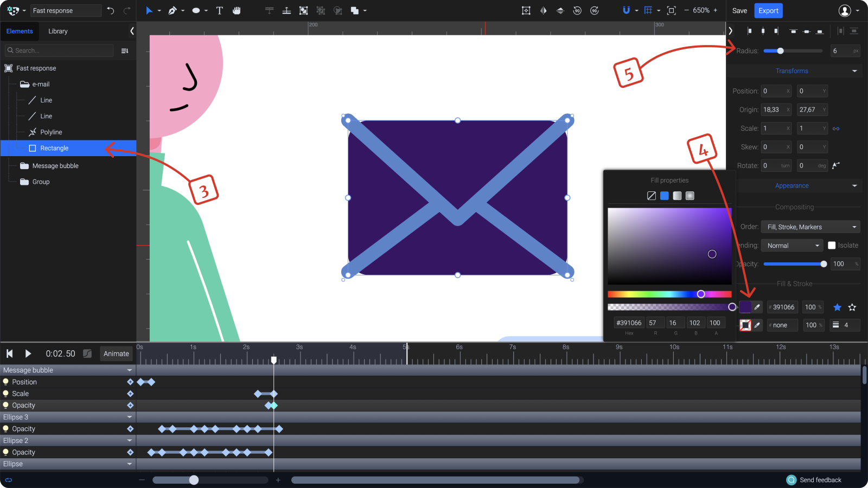
Task: Switch to the Library tab
Action: point(58,31)
